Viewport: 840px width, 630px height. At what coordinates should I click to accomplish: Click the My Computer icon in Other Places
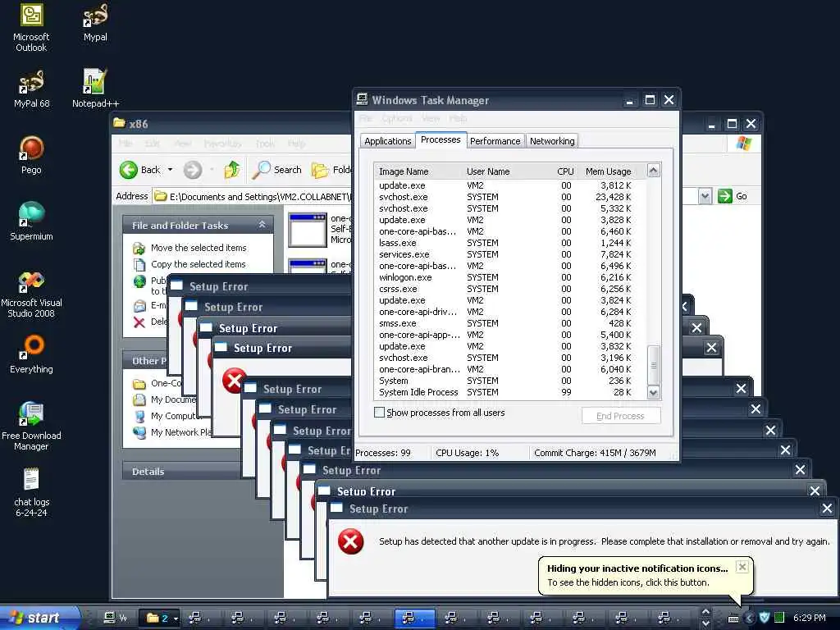tap(139, 416)
